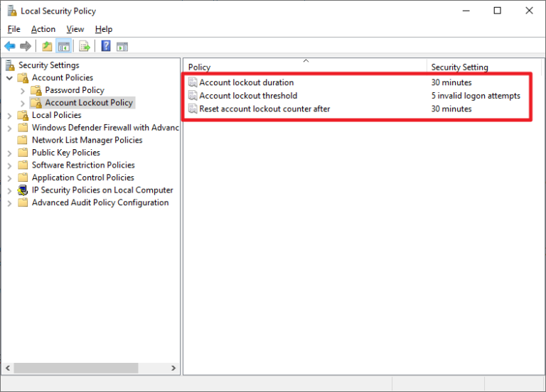The width and height of the screenshot is (546, 392).
Task: Sort by the Policy column header
Action: click(305, 67)
